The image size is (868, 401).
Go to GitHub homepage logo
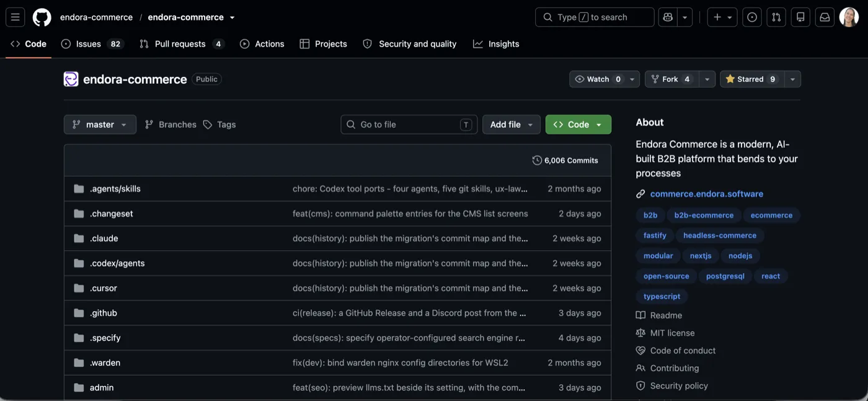click(x=42, y=17)
